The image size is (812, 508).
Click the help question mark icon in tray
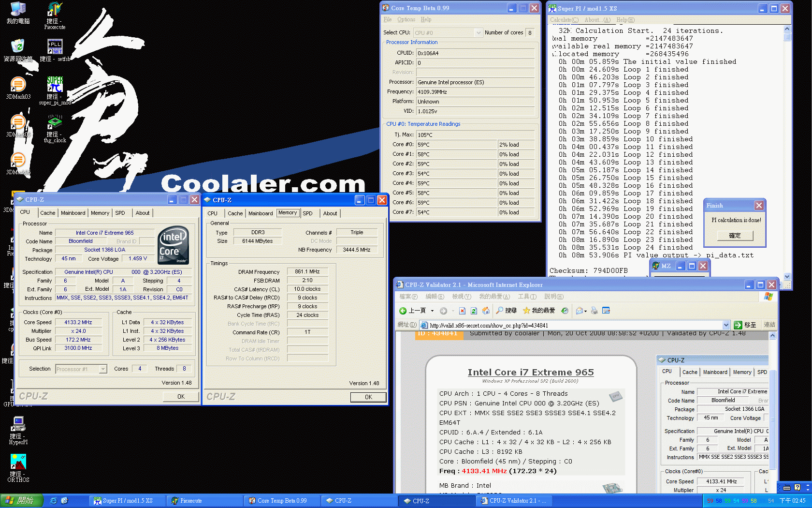tap(797, 487)
